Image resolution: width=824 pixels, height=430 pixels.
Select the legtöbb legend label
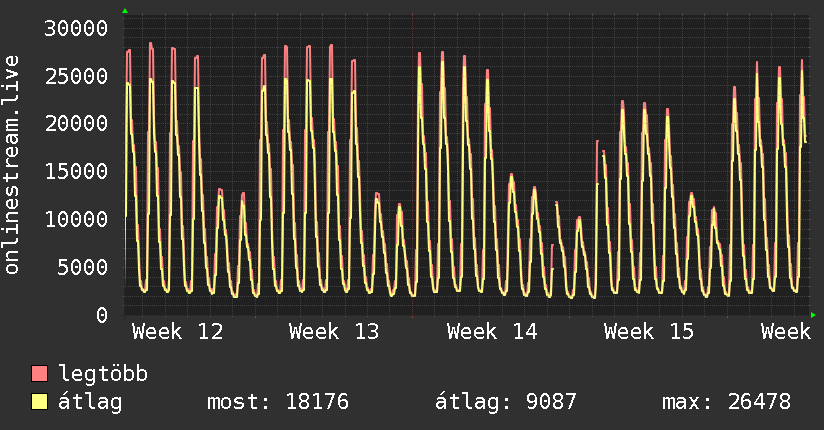pos(103,374)
